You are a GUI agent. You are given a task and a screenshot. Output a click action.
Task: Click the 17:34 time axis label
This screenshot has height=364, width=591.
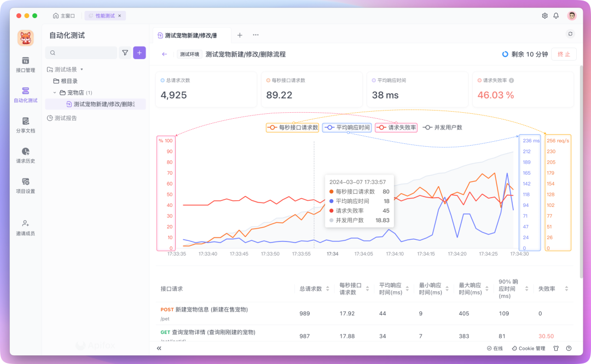pyautogui.click(x=333, y=254)
